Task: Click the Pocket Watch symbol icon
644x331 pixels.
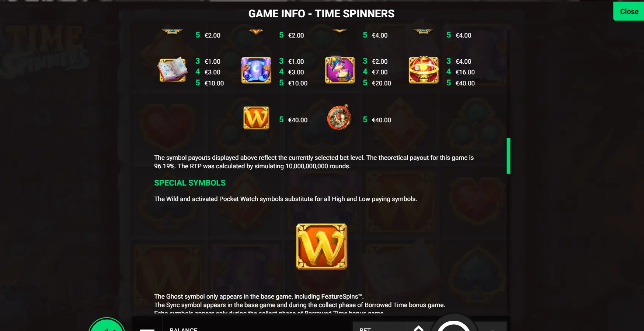Action: tap(339, 117)
